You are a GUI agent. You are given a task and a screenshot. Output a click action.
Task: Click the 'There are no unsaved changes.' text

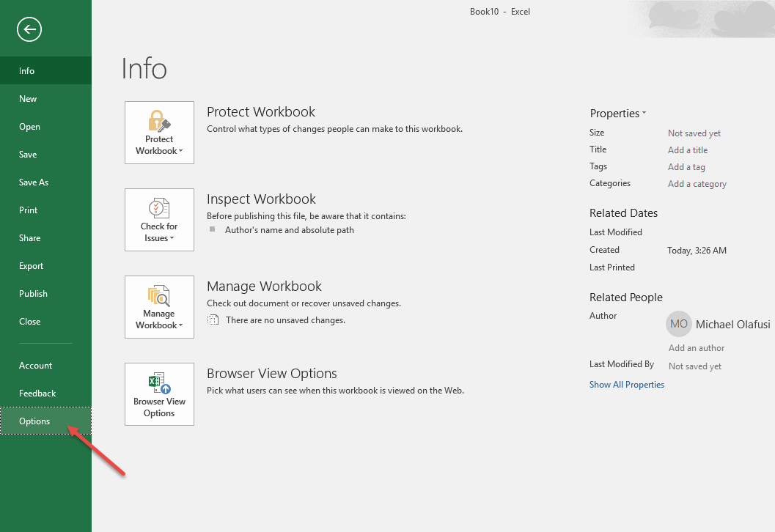(x=285, y=320)
